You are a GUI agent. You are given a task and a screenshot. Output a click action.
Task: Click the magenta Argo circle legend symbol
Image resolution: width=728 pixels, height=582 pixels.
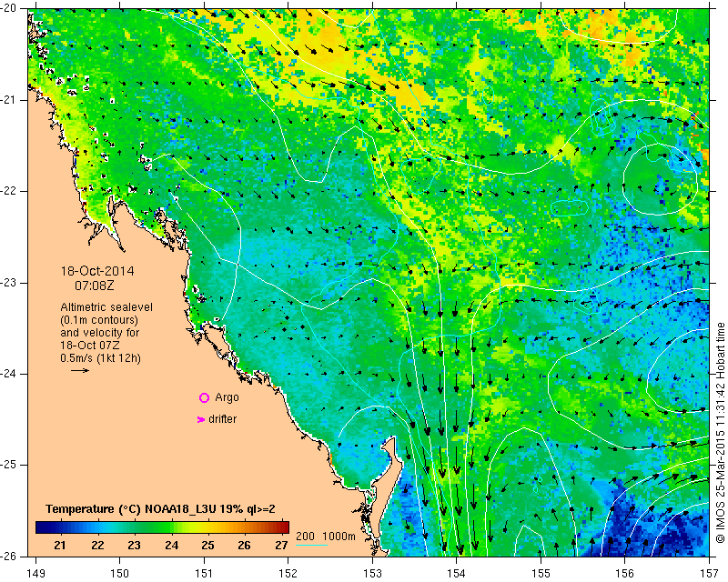pos(204,397)
